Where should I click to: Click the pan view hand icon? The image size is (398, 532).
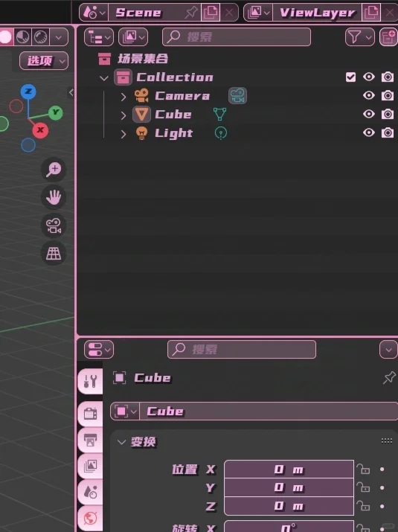coord(54,197)
